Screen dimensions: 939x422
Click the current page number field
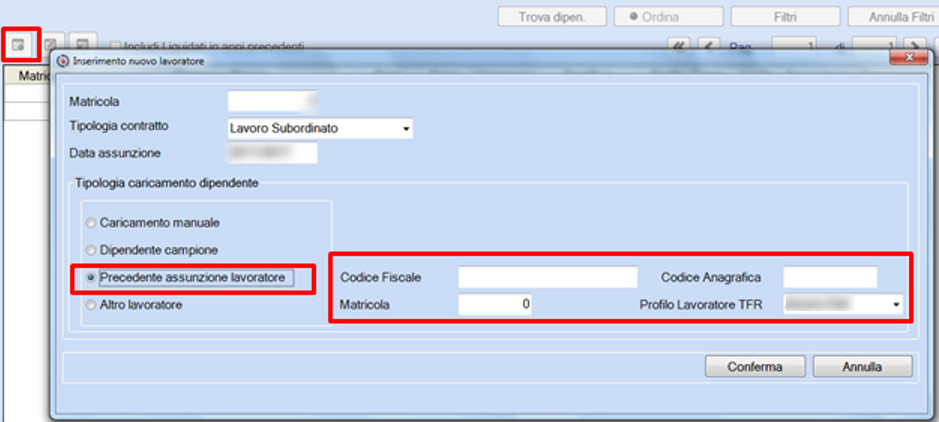pyautogui.click(x=793, y=46)
